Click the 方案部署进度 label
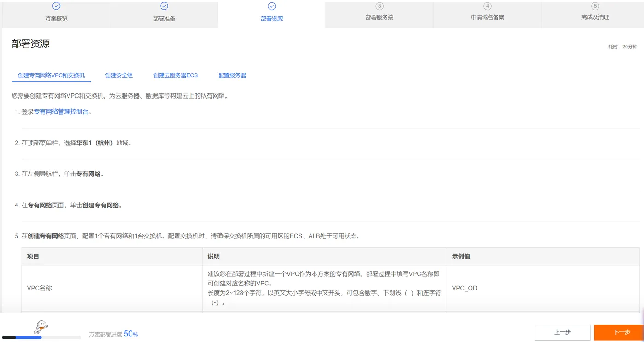 105,335
